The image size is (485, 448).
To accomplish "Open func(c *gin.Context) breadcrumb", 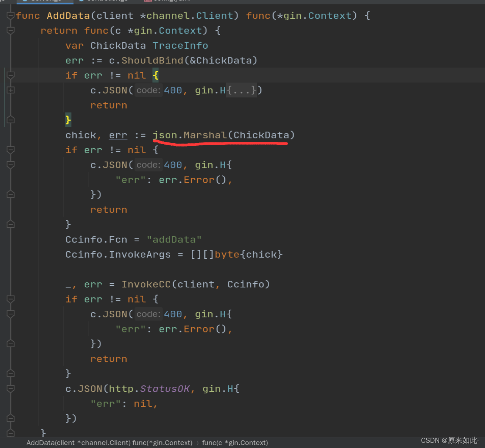I will pyautogui.click(x=235, y=442).
